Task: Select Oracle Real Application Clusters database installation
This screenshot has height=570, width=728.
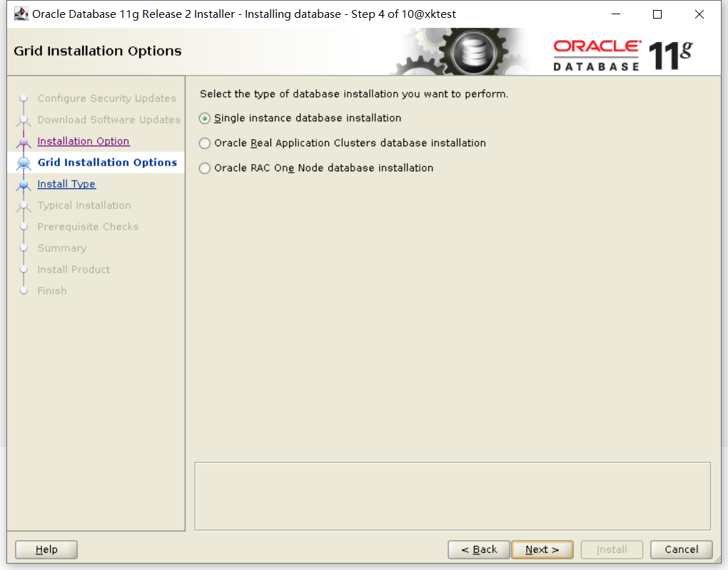Action: (205, 143)
